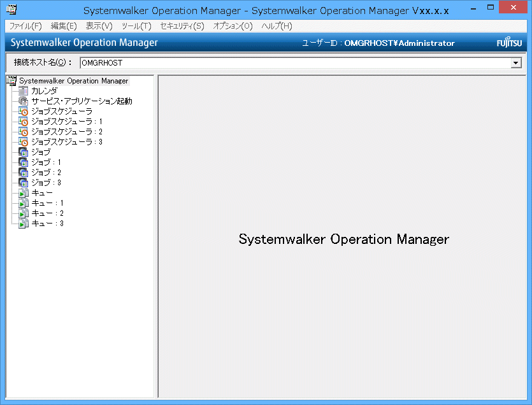This screenshot has height=405, width=532.
Task: Select the unnumbered ジョブ tree label
Action: click(x=41, y=152)
